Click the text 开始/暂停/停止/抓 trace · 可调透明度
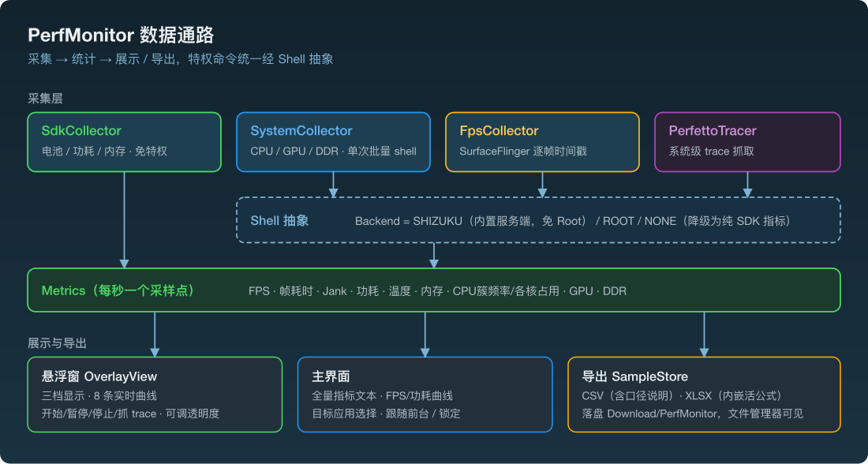Screen dimensions: 868x464 (x=131, y=413)
